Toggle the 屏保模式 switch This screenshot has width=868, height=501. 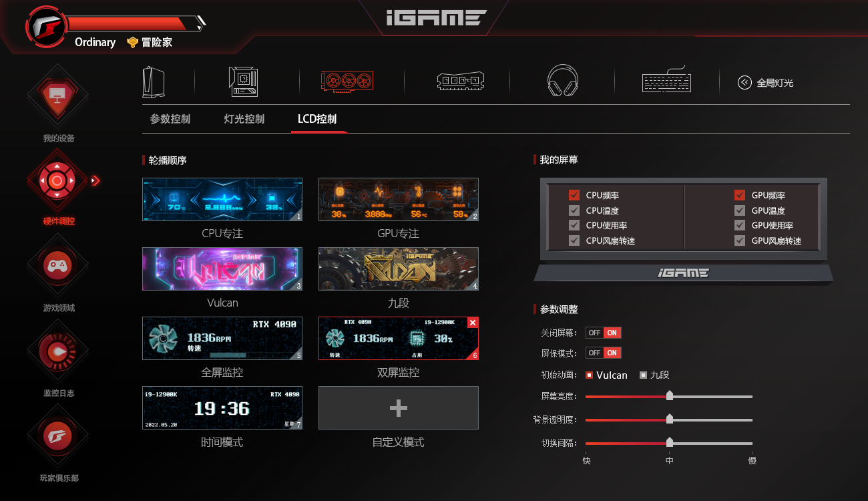pos(603,353)
